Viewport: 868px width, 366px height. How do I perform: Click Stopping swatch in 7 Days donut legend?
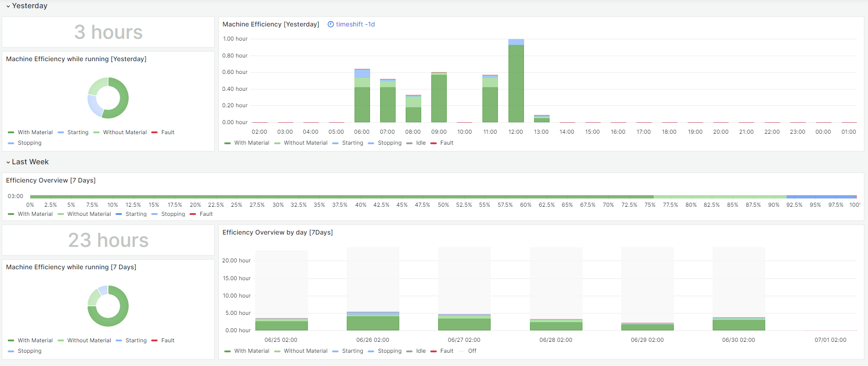tap(11, 351)
